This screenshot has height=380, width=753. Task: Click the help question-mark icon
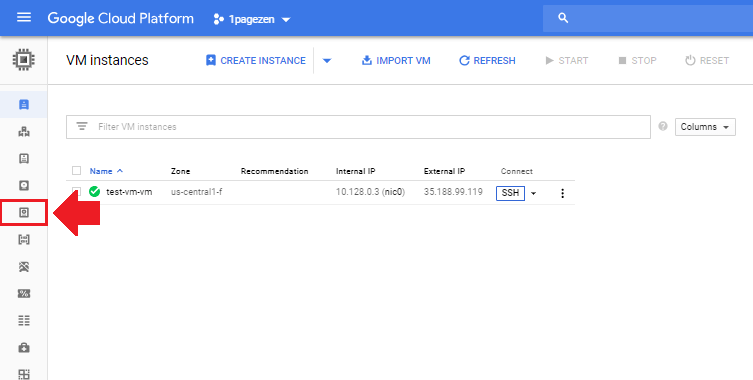(x=663, y=126)
